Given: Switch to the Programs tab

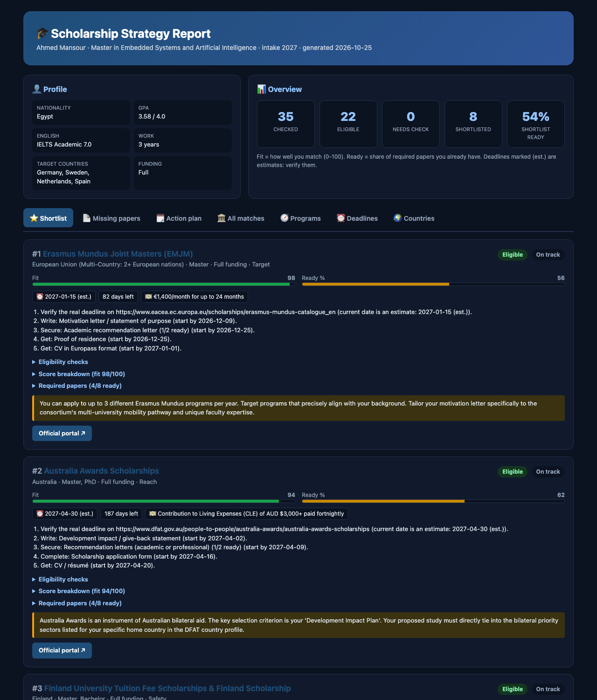Looking at the screenshot, I should tap(300, 218).
